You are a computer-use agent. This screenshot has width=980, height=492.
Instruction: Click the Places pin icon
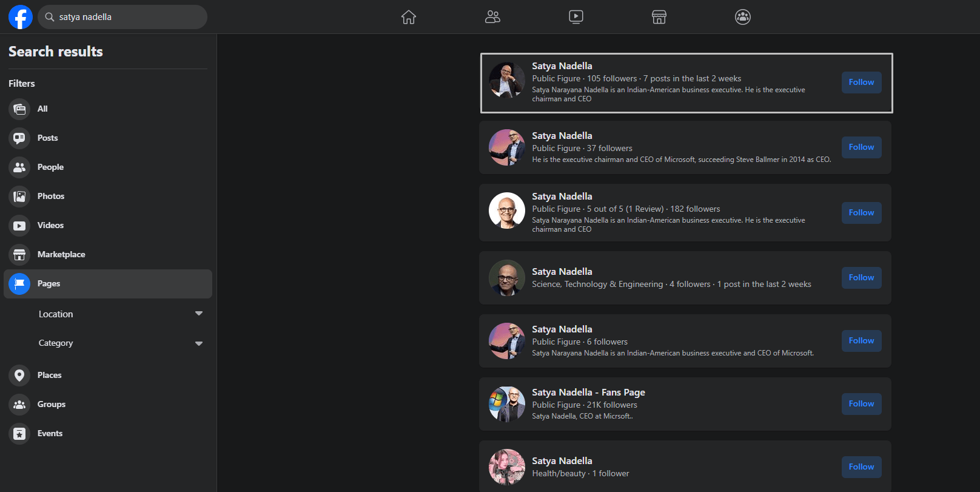click(19, 376)
